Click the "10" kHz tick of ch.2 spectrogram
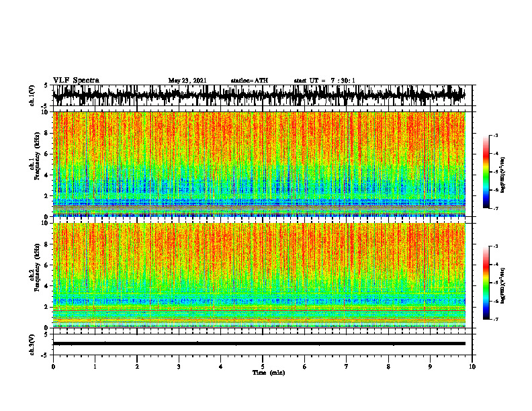532x411 pixels. 46,223
